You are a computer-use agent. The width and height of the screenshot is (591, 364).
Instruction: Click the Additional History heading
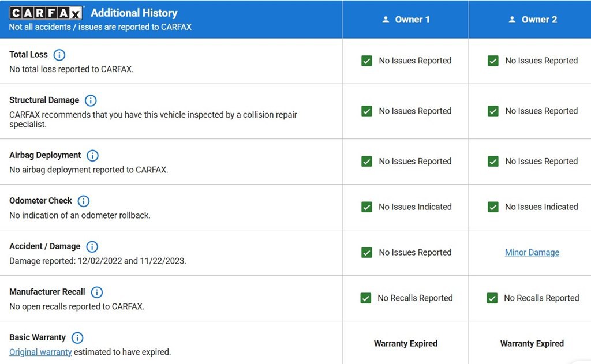coord(134,13)
